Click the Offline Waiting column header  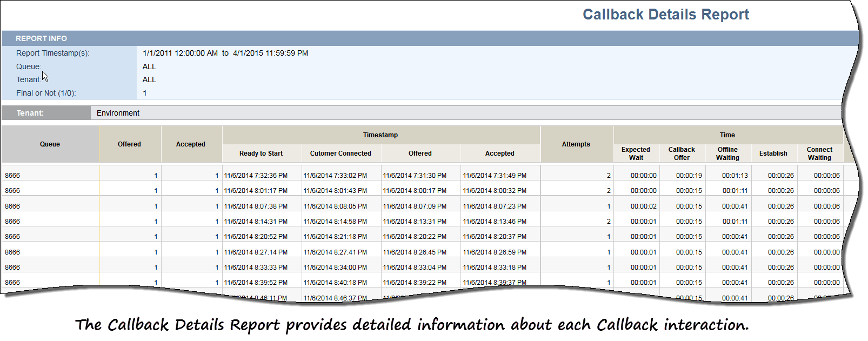click(x=727, y=153)
